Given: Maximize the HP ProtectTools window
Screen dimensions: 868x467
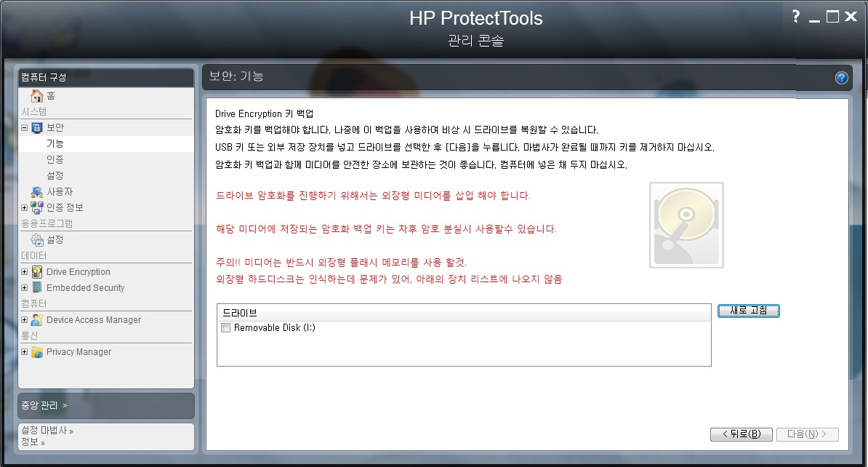Looking at the screenshot, I should coord(832,17).
